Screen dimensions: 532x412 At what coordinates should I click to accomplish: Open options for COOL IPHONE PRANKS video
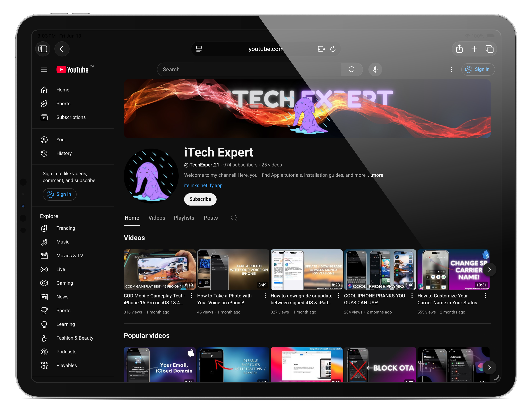pyautogui.click(x=412, y=296)
